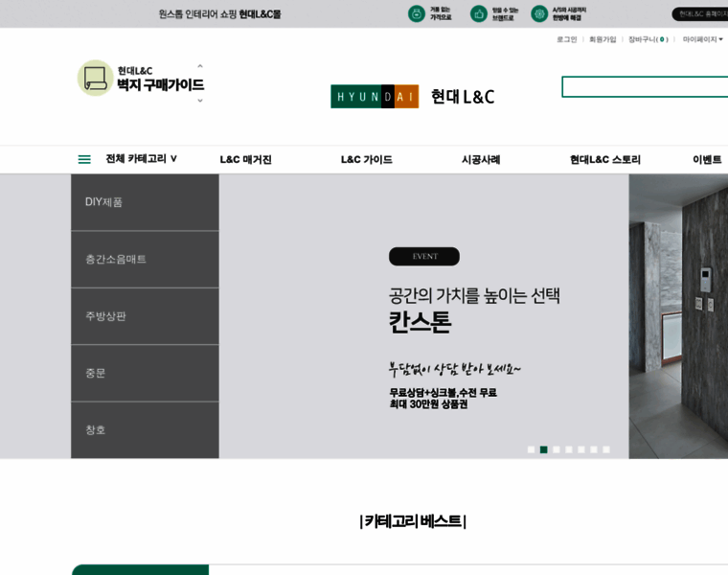Click 칸스톤 banner headline
This screenshot has height=575, width=728.
tap(420, 322)
